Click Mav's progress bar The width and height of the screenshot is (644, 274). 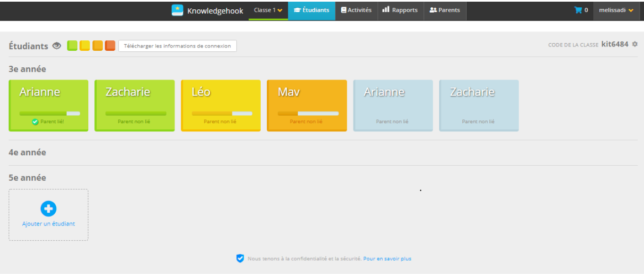pos(308,113)
